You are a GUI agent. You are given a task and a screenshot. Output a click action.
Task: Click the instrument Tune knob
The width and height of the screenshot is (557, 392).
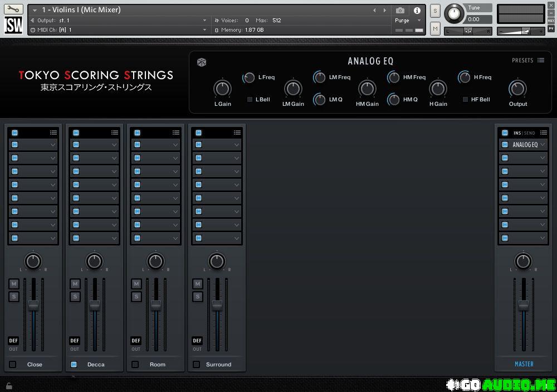pyautogui.click(x=453, y=13)
